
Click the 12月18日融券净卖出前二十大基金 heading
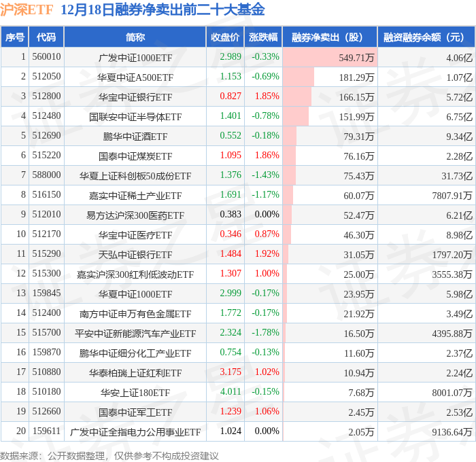(x=163, y=10)
